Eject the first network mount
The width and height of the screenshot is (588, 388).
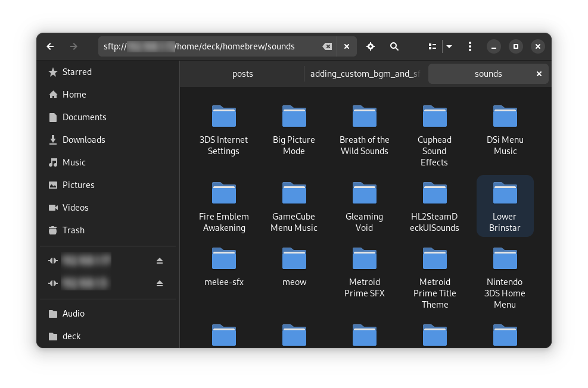(x=160, y=261)
